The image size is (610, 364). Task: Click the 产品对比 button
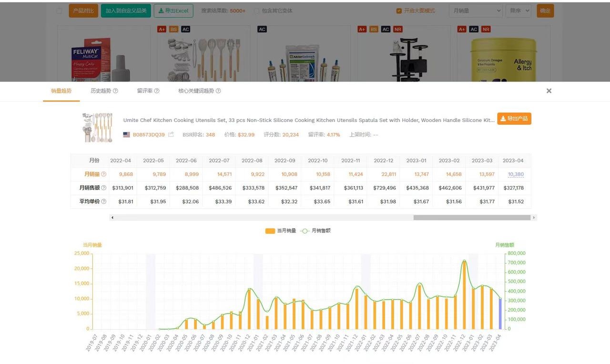click(83, 10)
